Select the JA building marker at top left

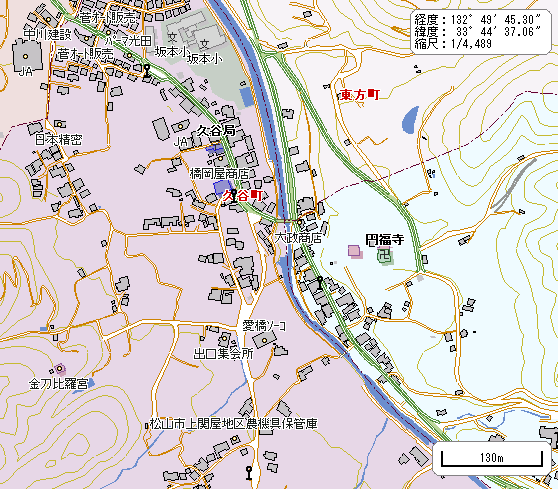coord(25,56)
